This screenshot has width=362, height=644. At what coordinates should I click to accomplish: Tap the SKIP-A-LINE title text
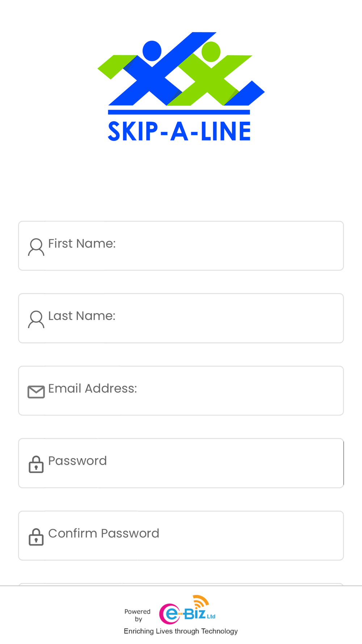tap(179, 131)
